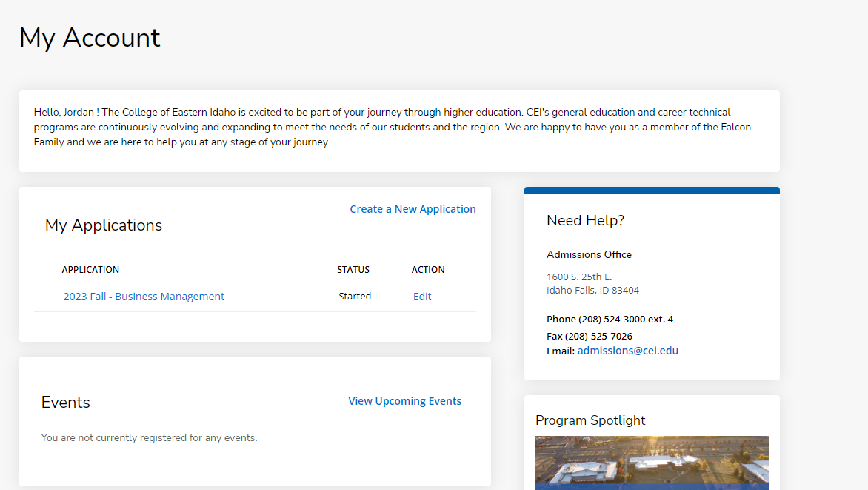
Task: Click the My Applications heading
Action: (104, 225)
